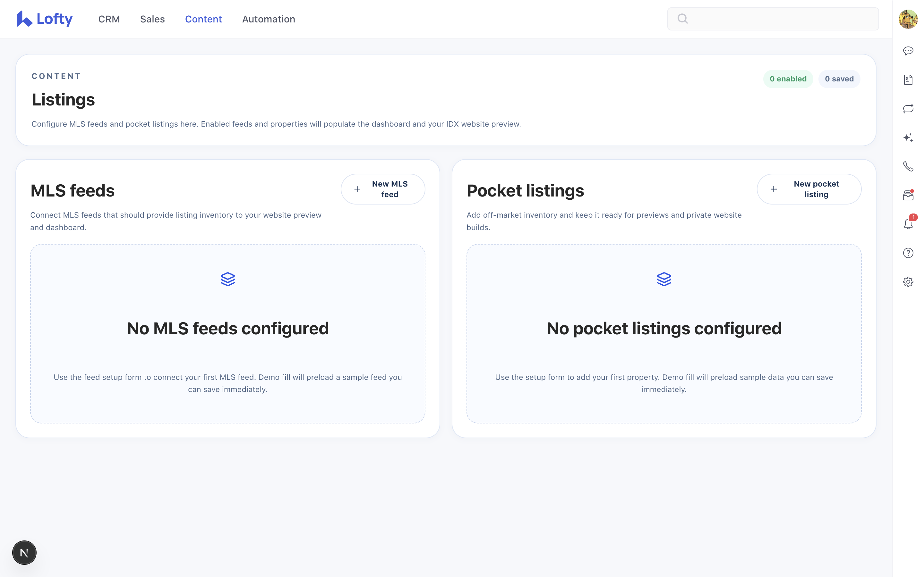Click the sync arrows sidebar icon

pyautogui.click(x=908, y=109)
